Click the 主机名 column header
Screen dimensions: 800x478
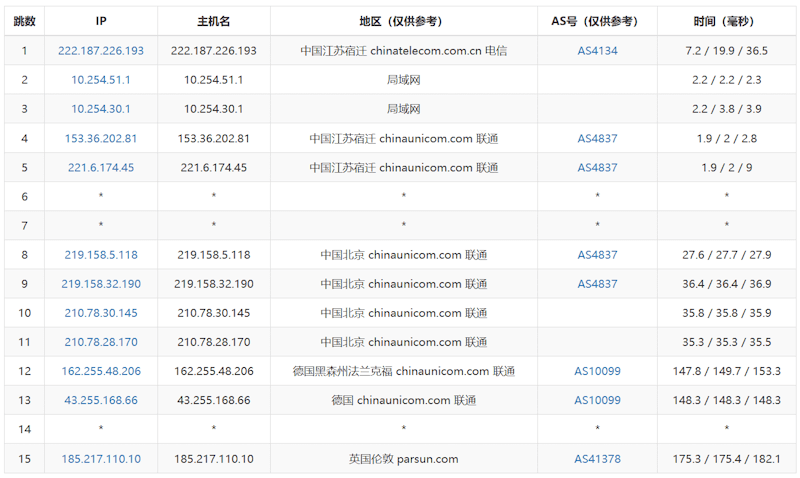click(214, 21)
